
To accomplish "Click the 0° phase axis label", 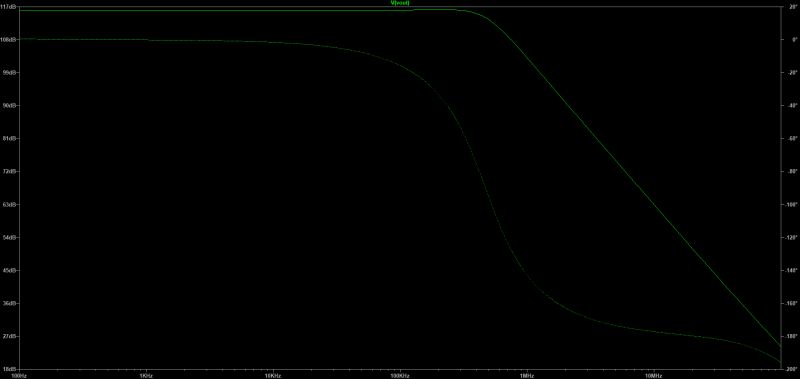I will click(794, 40).
